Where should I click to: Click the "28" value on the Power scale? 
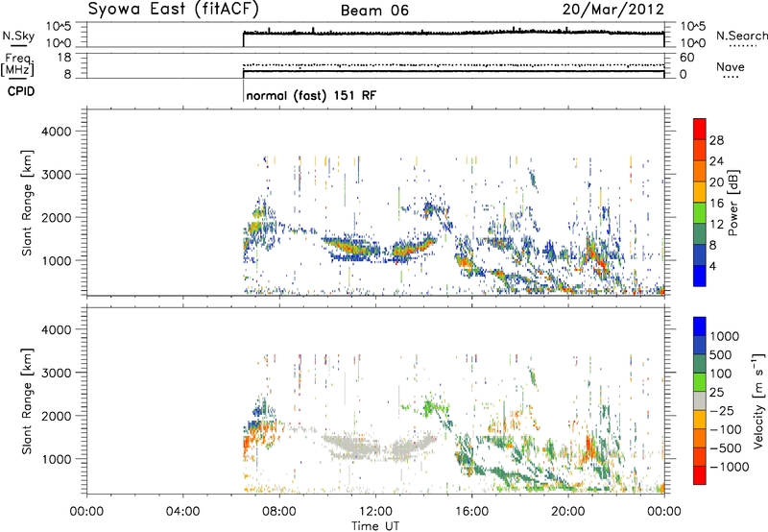tap(716, 140)
